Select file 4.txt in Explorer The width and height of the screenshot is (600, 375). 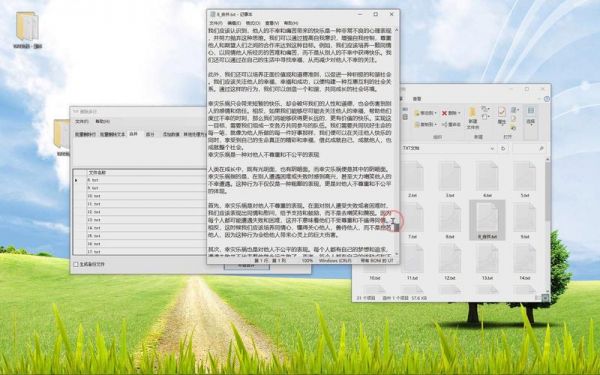coord(487,180)
